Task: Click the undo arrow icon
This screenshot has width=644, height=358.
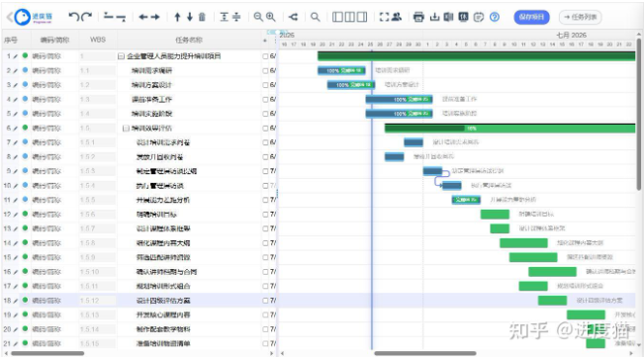Action: click(x=73, y=17)
